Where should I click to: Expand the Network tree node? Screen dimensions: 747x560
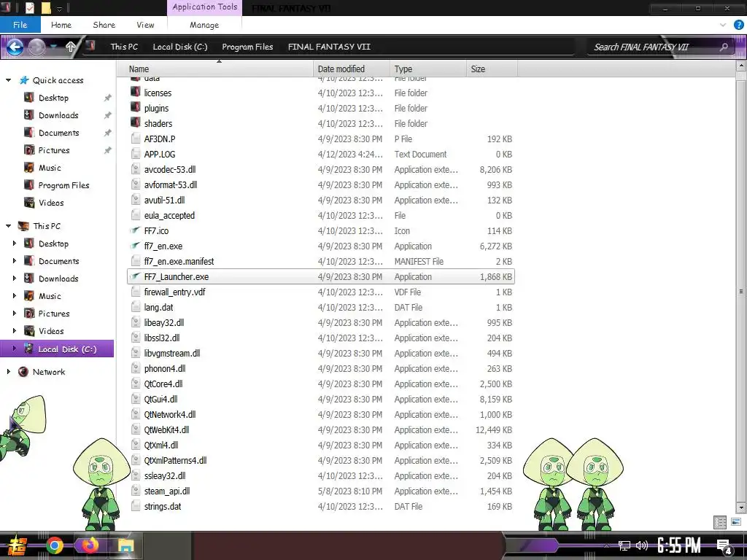coord(8,372)
